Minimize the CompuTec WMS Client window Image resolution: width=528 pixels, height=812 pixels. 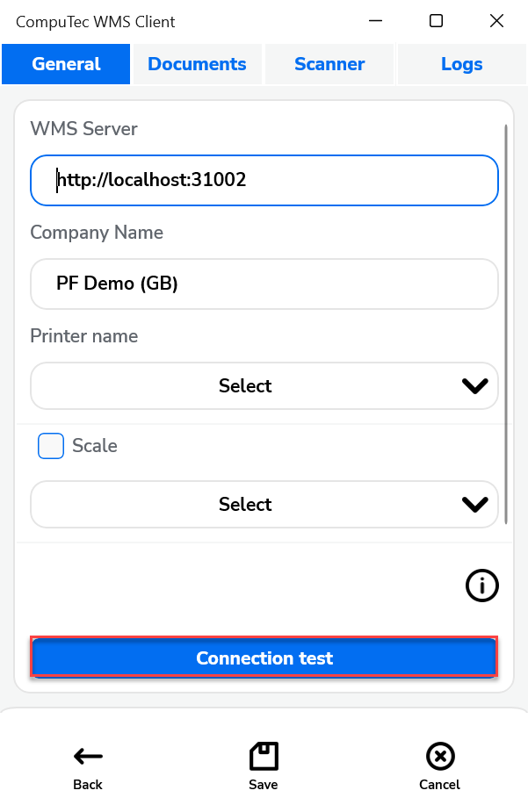point(374,20)
